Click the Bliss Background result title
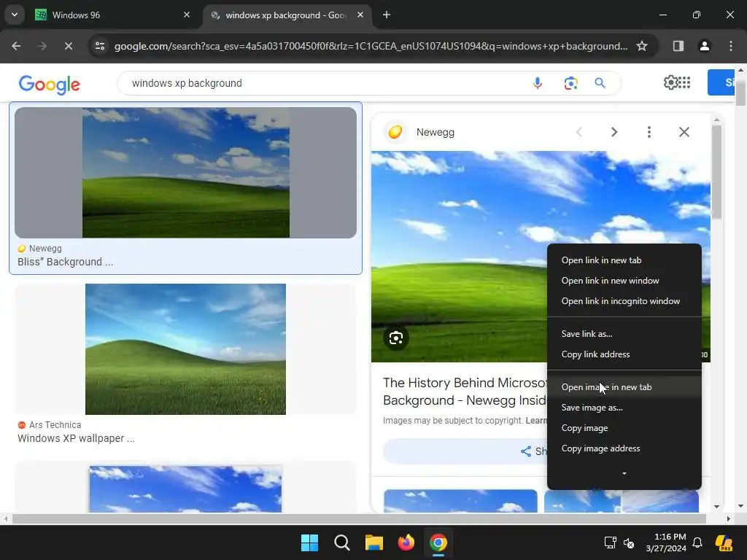Viewport: 747px width, 560px height. pos(65,262)
